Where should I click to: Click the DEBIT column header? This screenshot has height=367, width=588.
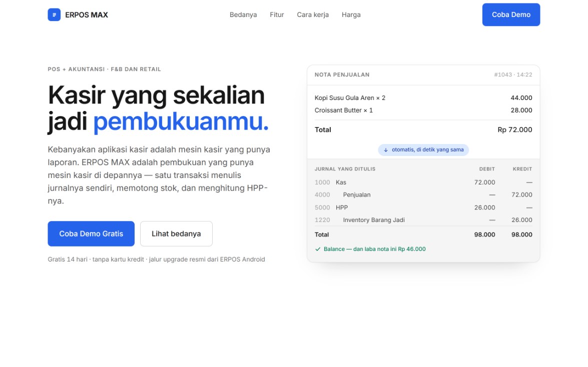487,169
